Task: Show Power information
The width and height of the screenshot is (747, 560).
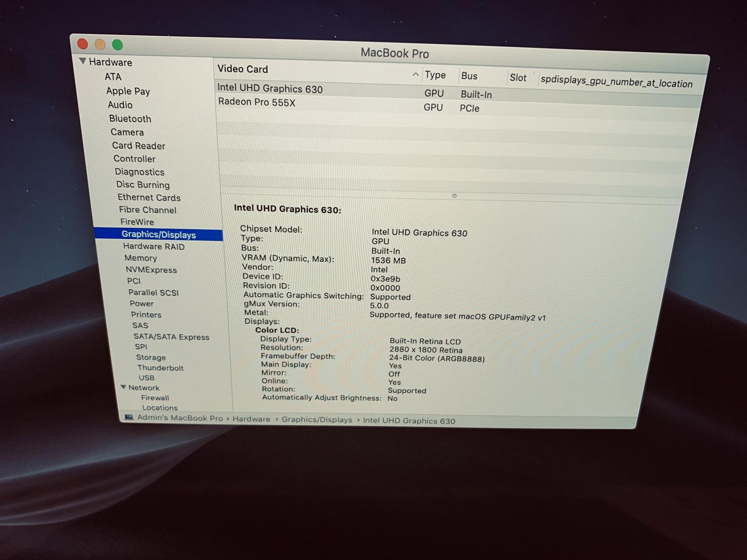Action: click(x=142, y=303)
